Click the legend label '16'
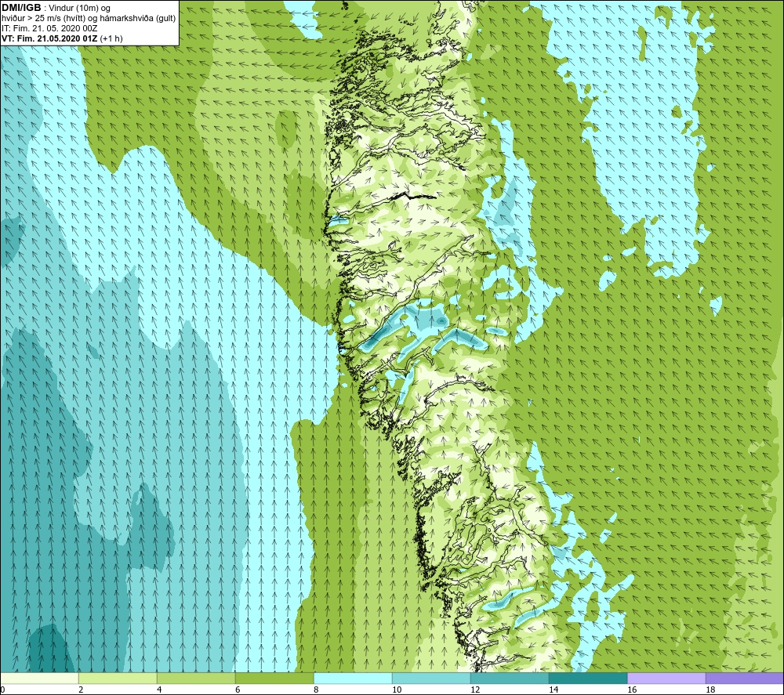 632,690
